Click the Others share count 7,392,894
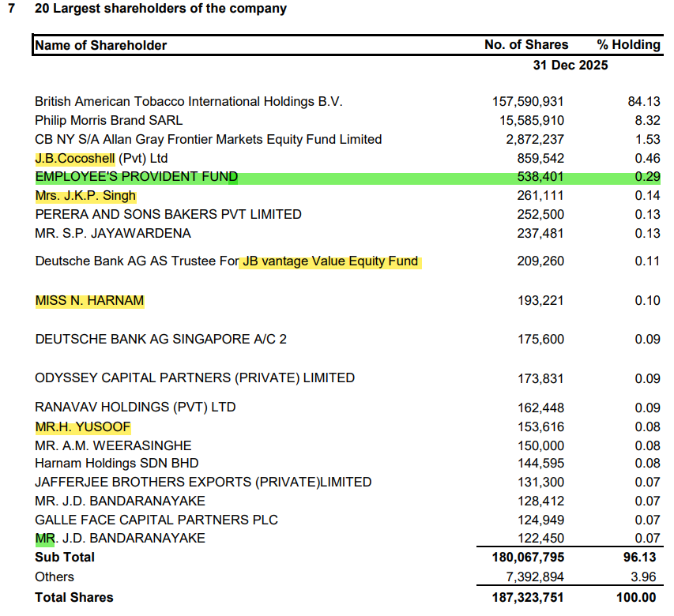This screenshot has width=674, height=616. [x=535, y=577]
